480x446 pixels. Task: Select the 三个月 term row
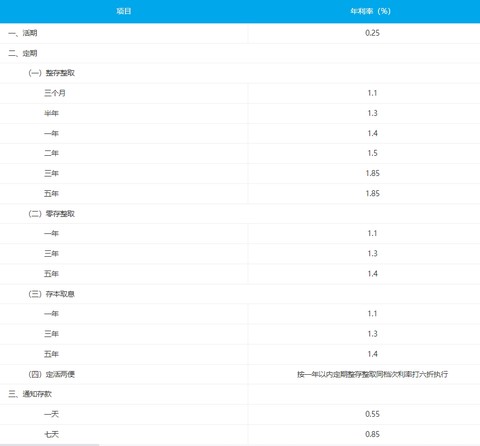coord(240,93)
